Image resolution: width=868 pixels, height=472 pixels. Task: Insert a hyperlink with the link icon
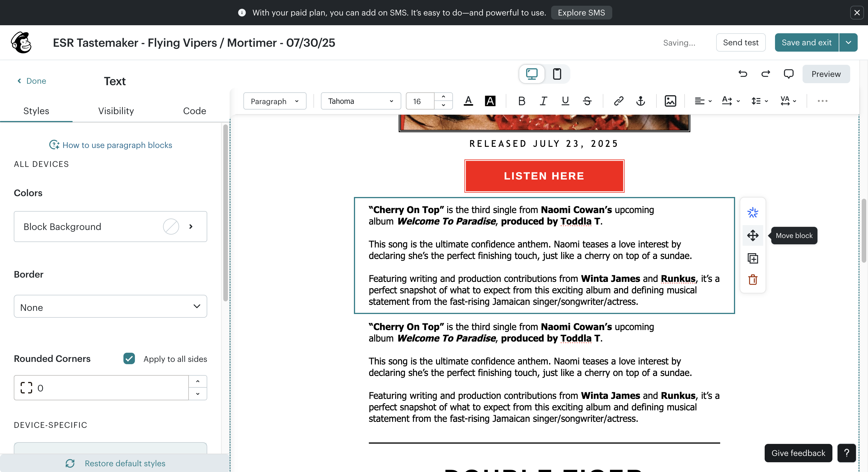[x=619, y=101]
